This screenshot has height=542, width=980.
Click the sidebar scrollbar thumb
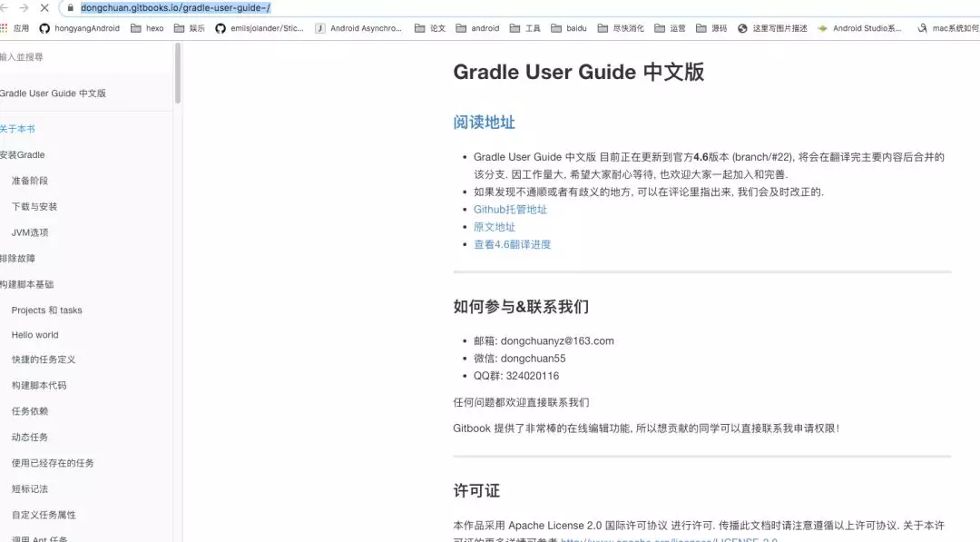pyautogui.click(x=178, y=74)
